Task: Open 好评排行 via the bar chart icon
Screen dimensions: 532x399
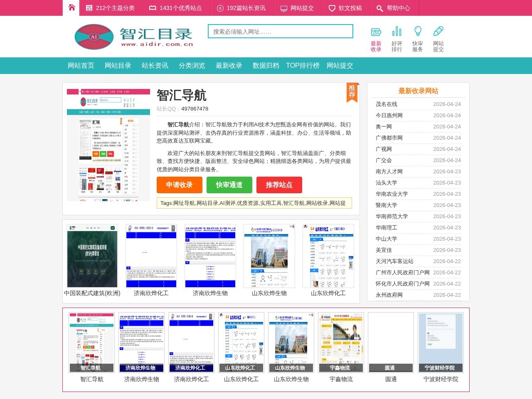Action: [397, 31]
